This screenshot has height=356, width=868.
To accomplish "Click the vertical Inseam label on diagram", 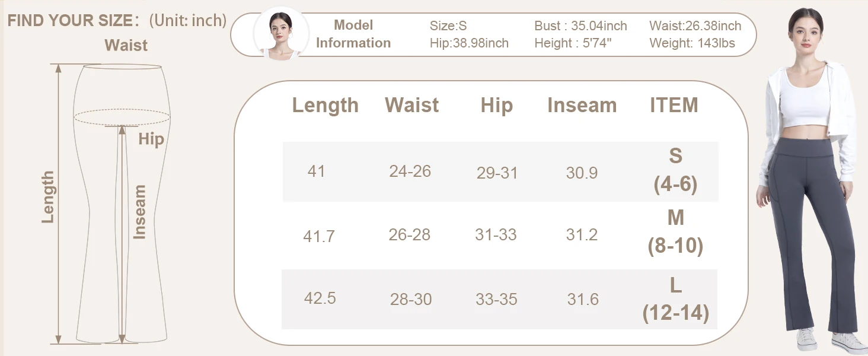I will (139, 212).
